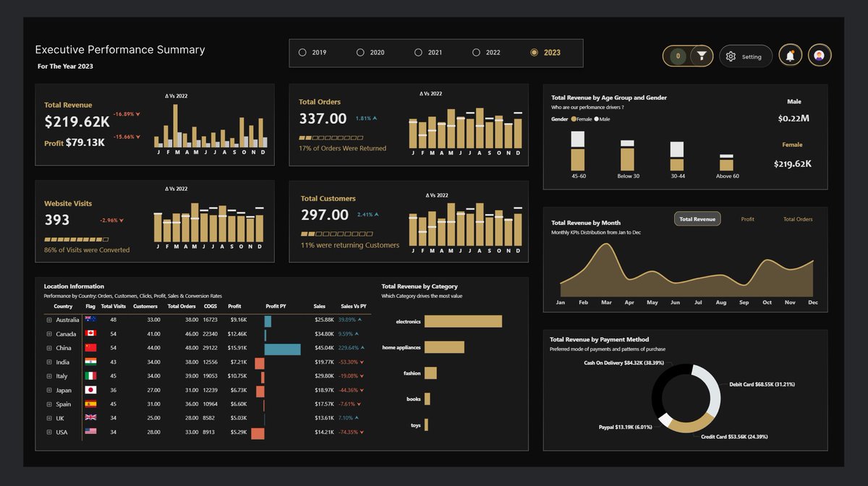868x486 pixels.
Task: Sort table by Sales Vs PY header
Action: tap(353, 307)
